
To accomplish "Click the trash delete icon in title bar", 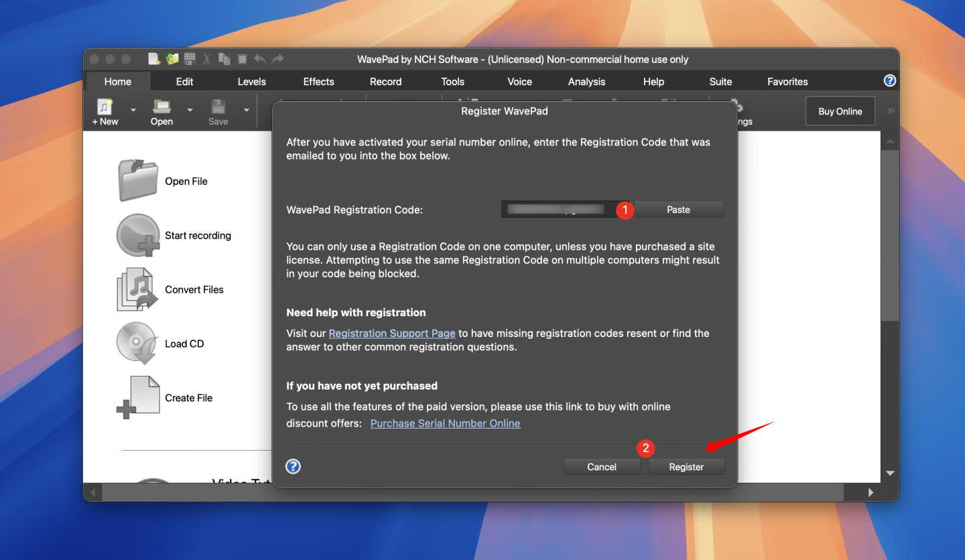I will tap(242, 59).
